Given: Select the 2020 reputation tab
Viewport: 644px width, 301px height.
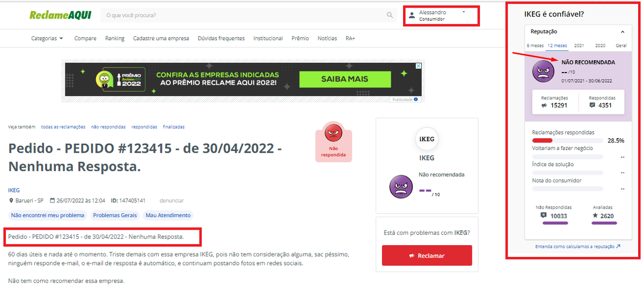Looking at the screenshot, I should tap(601, 46).
